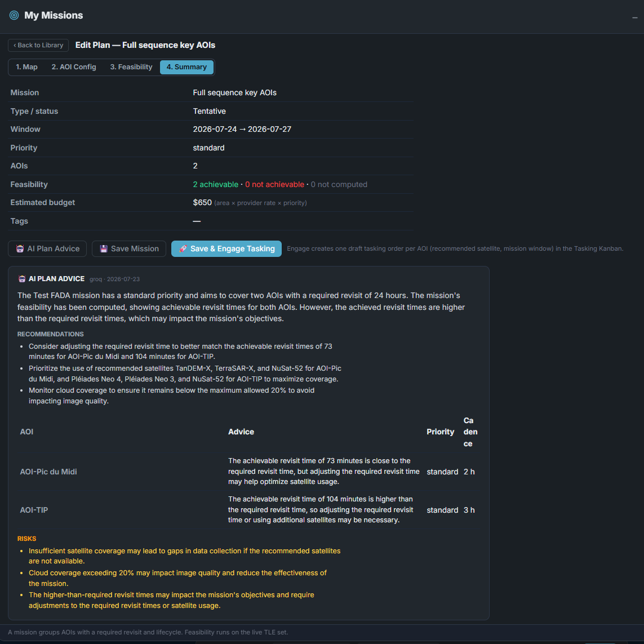Open the AI Plan Advice button
644x644 pixels.
pos(47,248)
